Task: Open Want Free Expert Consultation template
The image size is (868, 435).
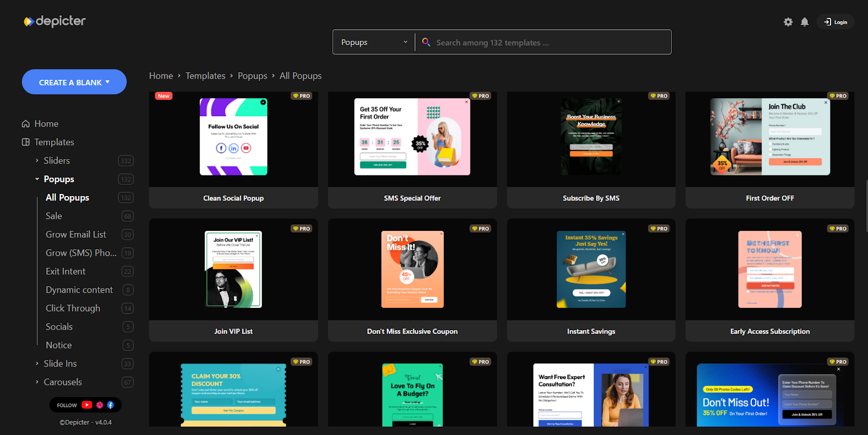Action: (591, 395)
